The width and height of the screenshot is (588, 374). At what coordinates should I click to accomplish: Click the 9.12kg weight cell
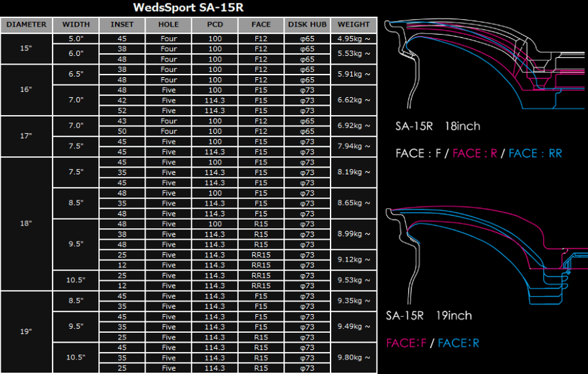pos(354,260)
